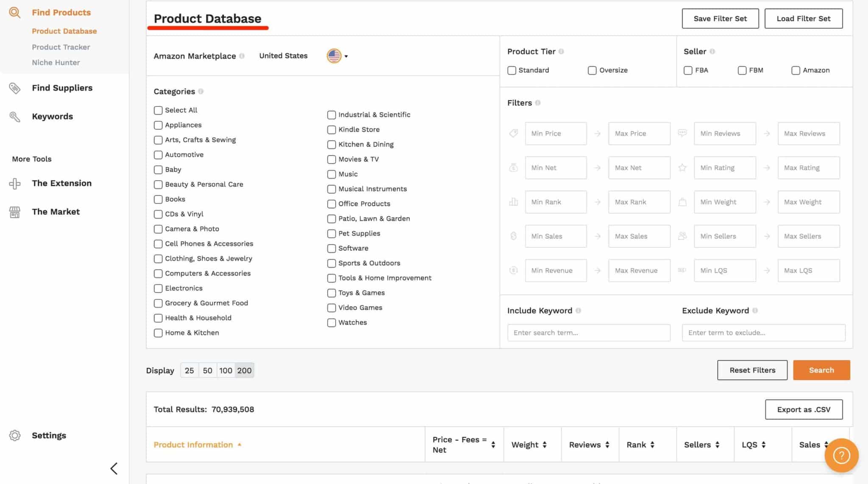The height and width of the screenshot is (484, 868).
Task: Click The Extension puzzle icon
Action: (x=15, y=184)
